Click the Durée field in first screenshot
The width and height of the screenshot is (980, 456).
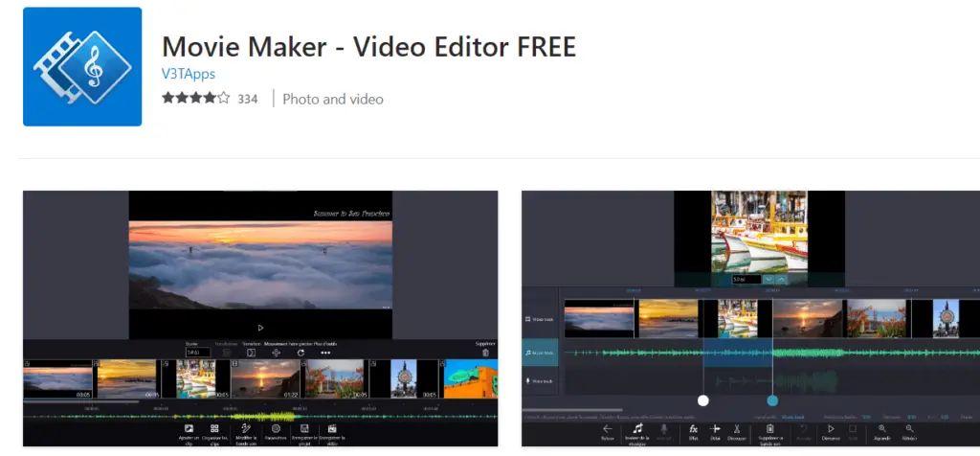pyautogui.click(x=197, y=353)
